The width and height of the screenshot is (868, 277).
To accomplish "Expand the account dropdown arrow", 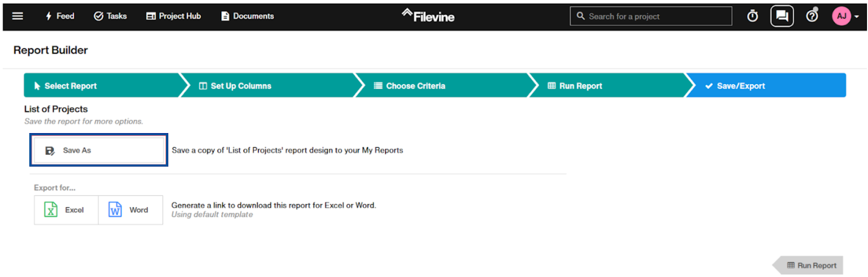I will [x=857, y=17].
